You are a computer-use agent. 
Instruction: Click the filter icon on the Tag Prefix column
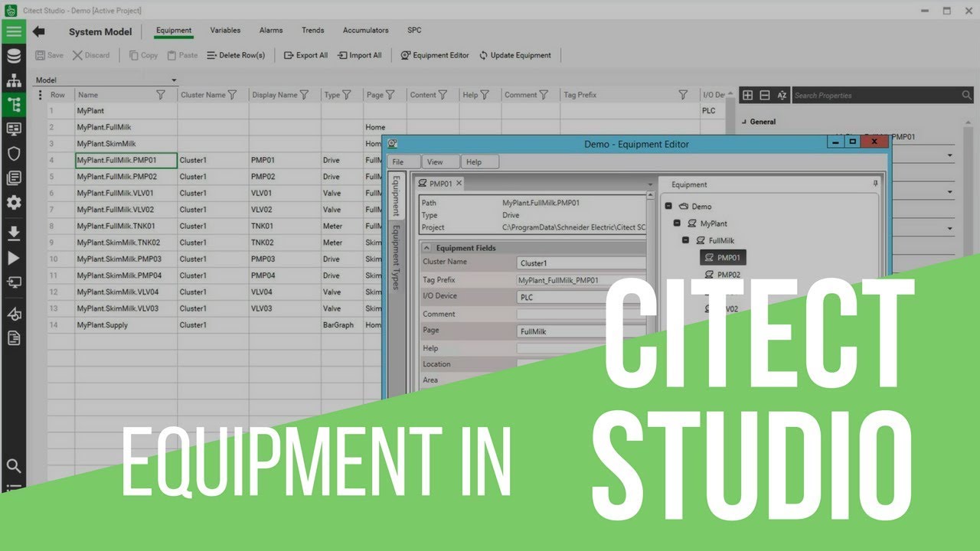683,95
